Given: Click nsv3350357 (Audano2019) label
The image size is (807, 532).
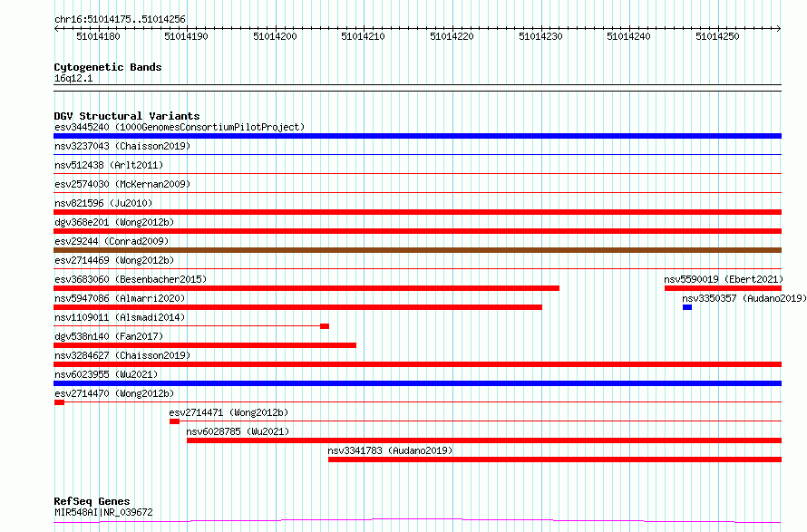Looking at the screenshot, I should pyautogui.click(x=744, y=298).
